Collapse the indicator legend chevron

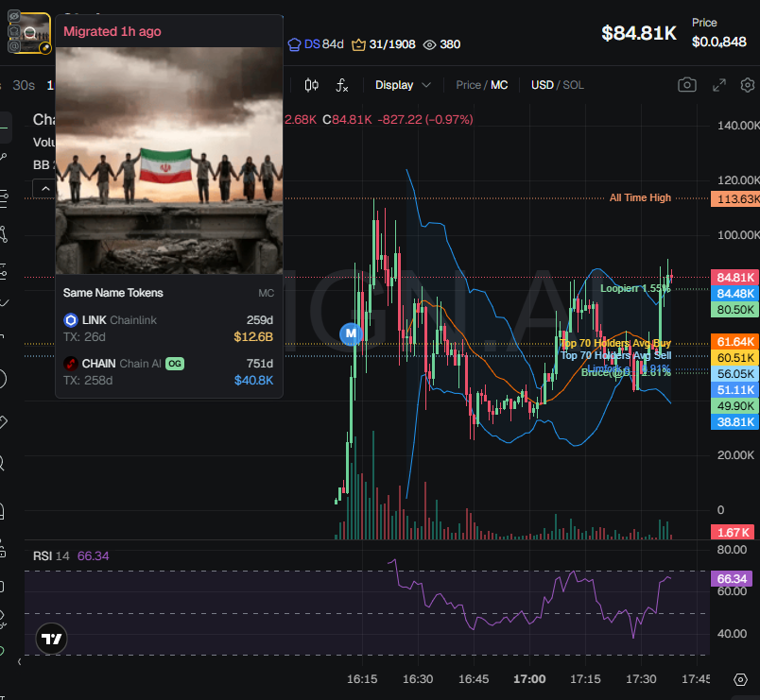[x=45, y=189]
